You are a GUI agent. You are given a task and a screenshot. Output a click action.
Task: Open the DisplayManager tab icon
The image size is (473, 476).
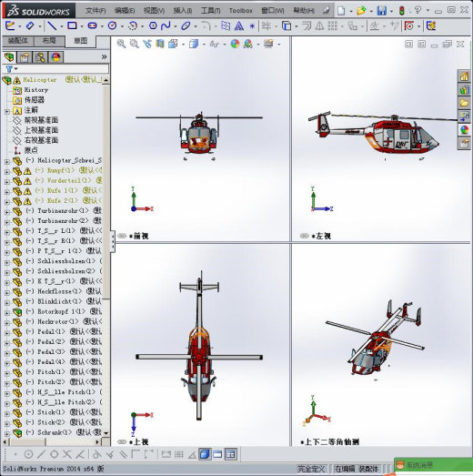[x=55, y=57]
